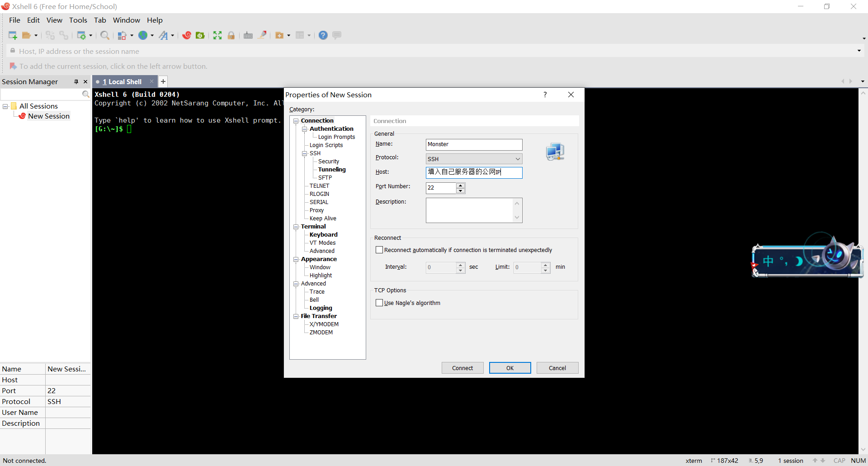Viewport: 868px width, 466px height.
Task: Open the address bar dropdown arrow
Action: pyautogui.click(x=859, y=51)
